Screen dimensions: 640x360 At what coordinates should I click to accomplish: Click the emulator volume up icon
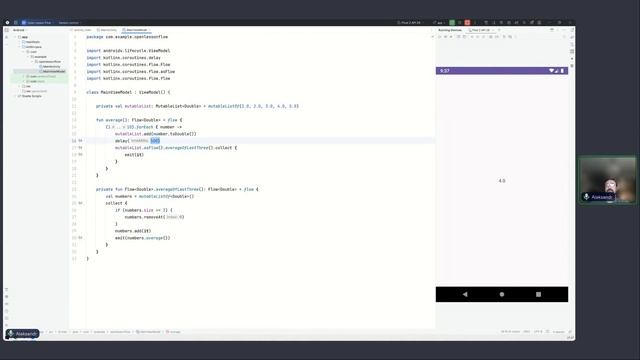[x=445, y=37]
